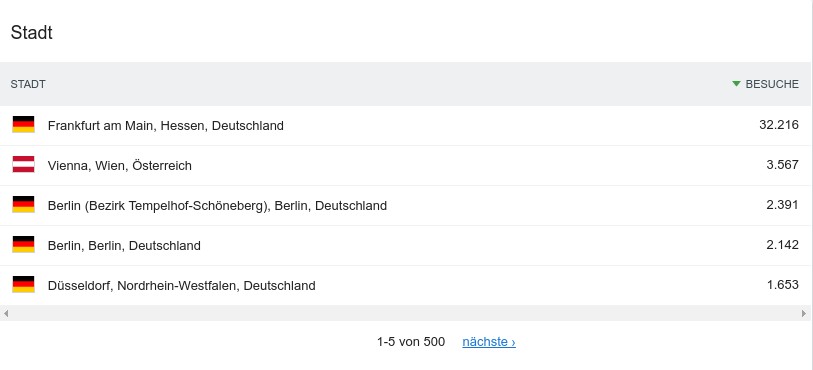Screen dimensions: 813x370
Task: Click the German flag beside Frankfurt am Main
Action: (23, 124)
